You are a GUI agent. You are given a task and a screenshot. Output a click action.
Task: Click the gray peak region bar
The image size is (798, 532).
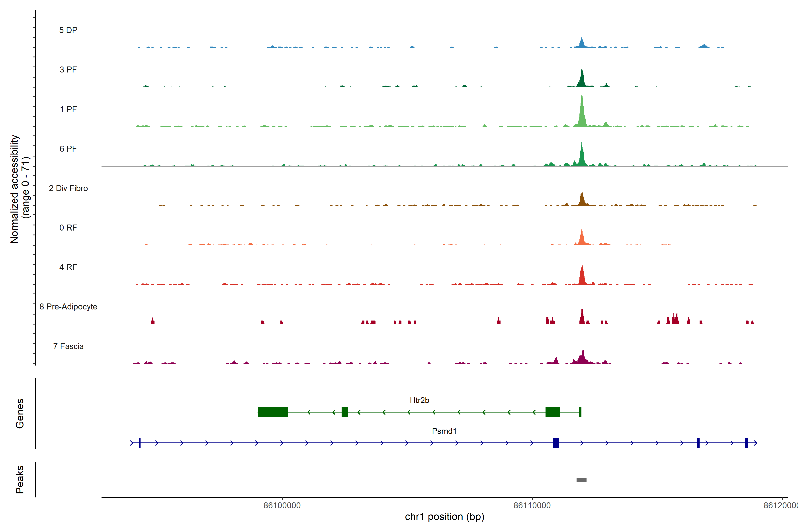[581, 479]
